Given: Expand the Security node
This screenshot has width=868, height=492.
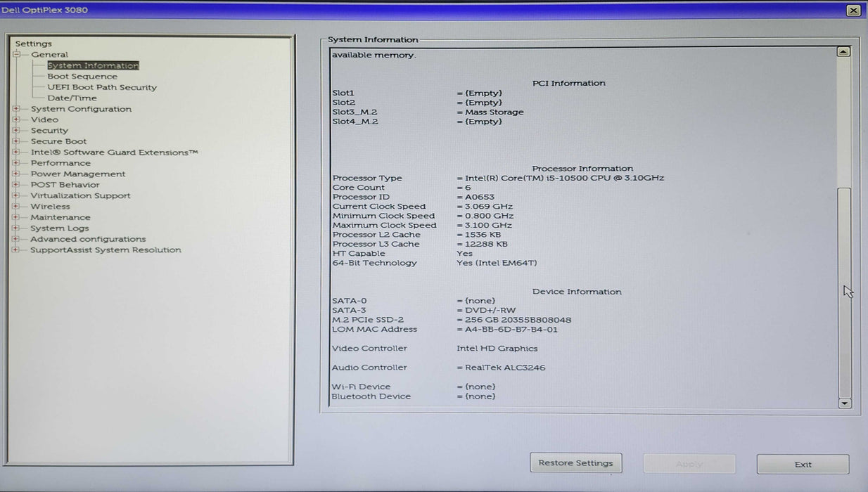Looking at the screenshot, I should point(15,130).
